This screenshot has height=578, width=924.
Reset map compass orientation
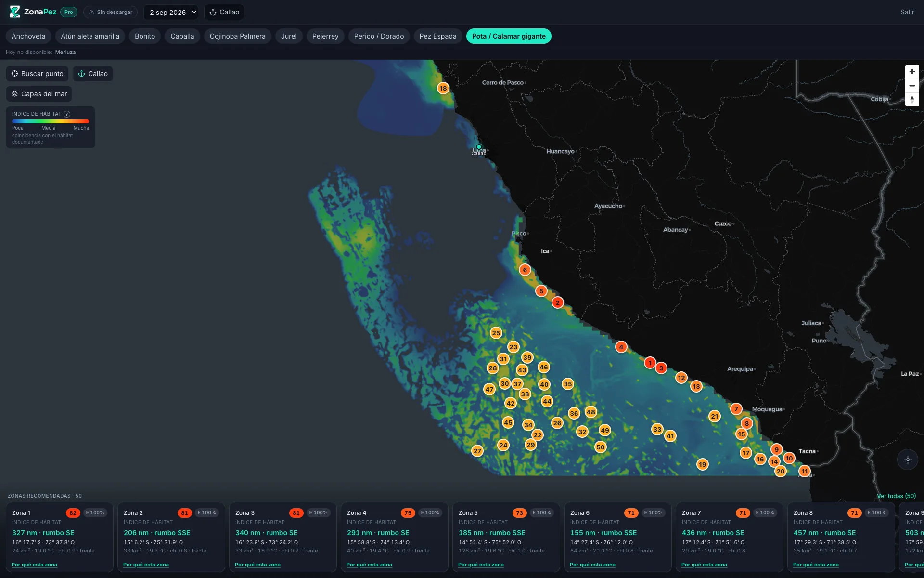click(x=912, y=100)
